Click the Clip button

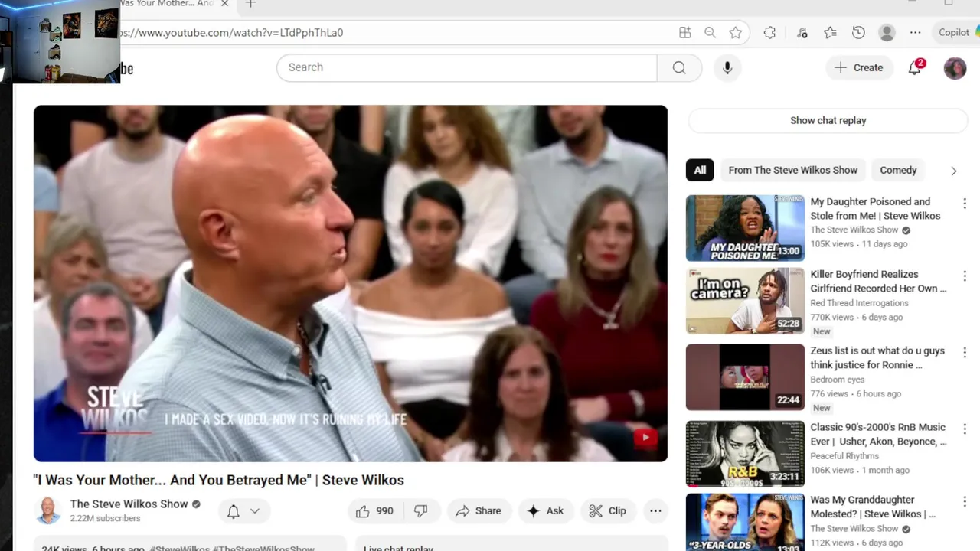pyautogui.click(x=608, y=510)
